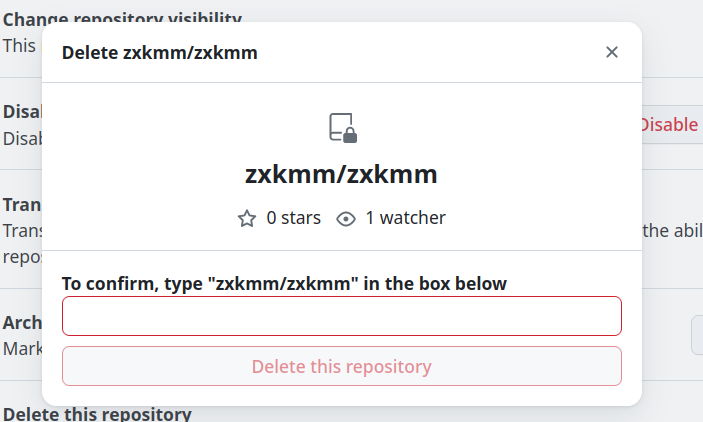Click the '0 stars' count text
The image size is (703, 422).
(294, 218)
